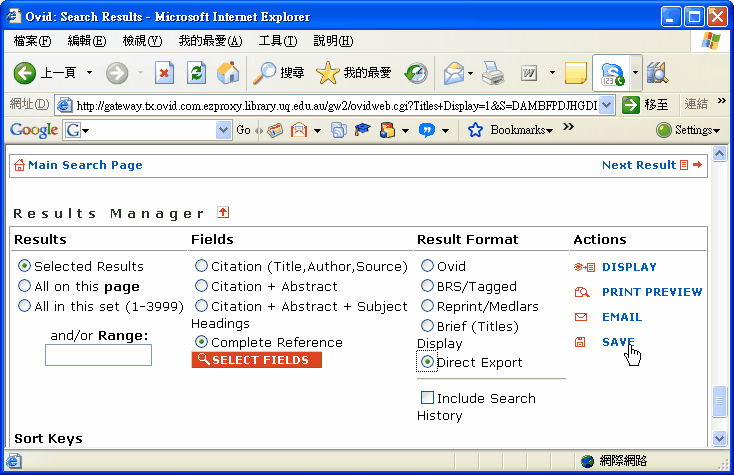The width and height of the screenshot is (734, 475).
Task: Click Google toolbar news envelope icon
Action: [x=299, y=130]
